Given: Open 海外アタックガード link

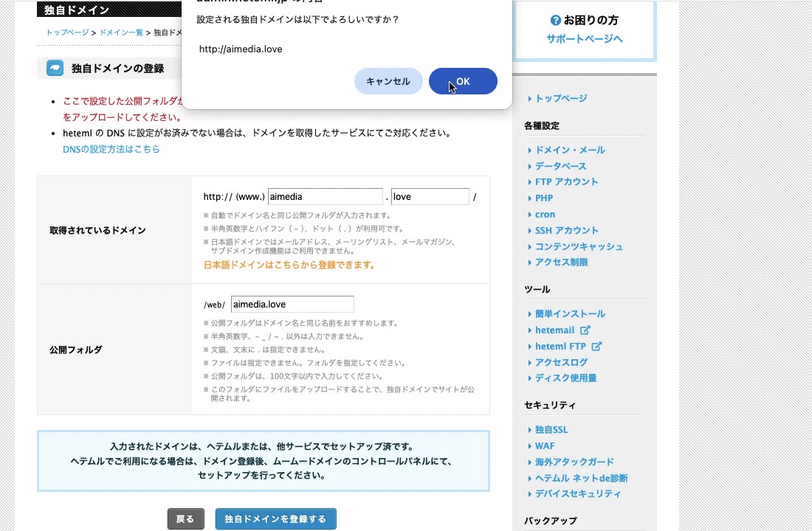Looking at the screenshot, I should 574,462.
